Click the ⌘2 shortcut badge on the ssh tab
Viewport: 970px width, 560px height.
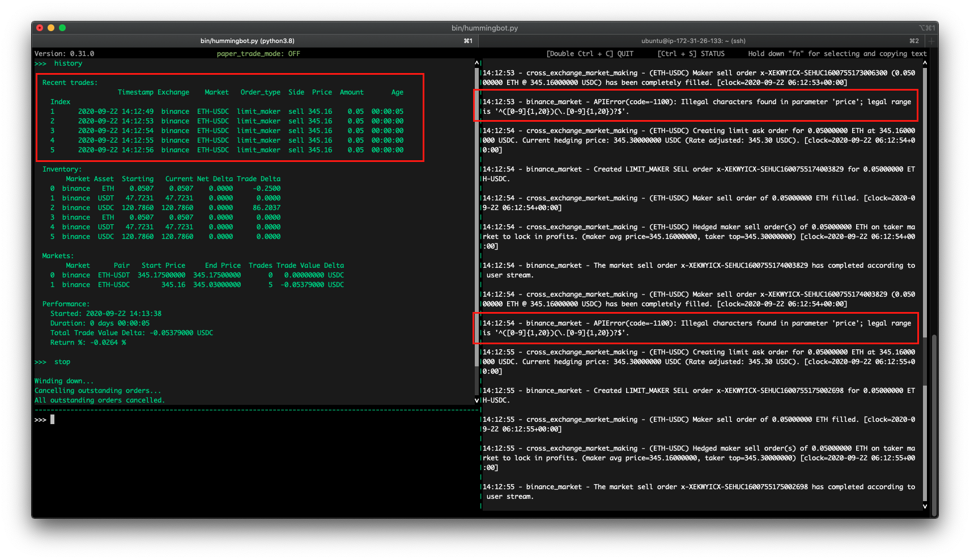coord(914,41)
